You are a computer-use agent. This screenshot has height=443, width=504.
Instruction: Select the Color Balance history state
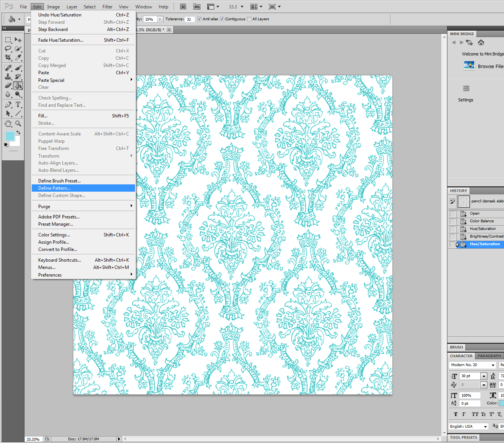coord(481,221)
